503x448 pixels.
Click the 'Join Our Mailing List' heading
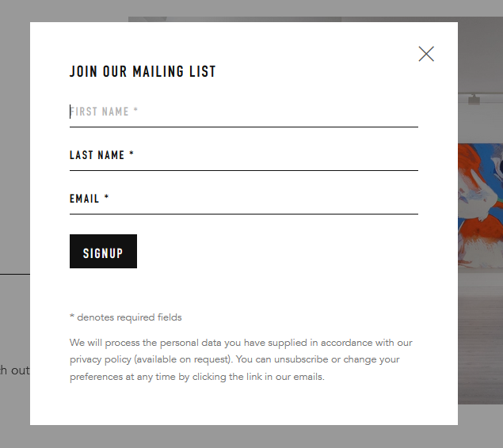(143, 72)
